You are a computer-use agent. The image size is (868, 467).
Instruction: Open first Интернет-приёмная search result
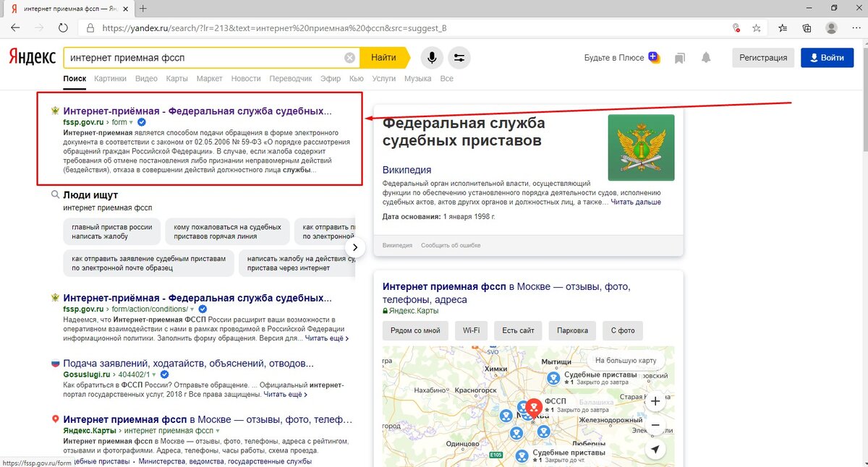click(197, 111)
